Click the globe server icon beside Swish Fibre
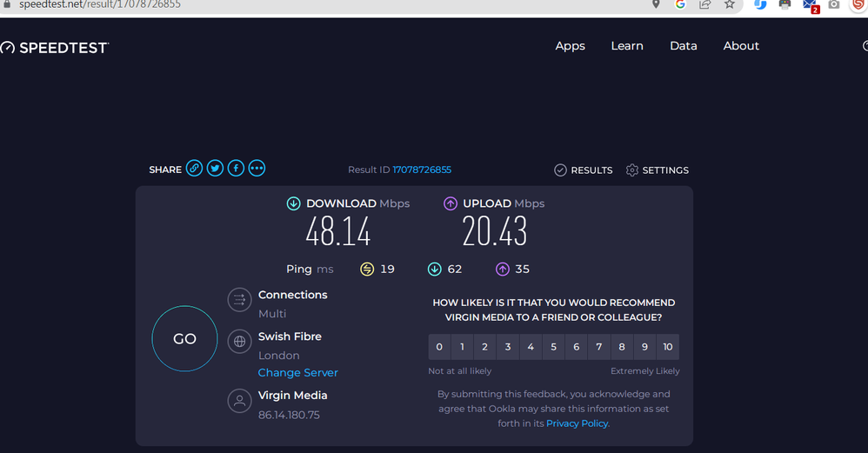 [240, 341]
